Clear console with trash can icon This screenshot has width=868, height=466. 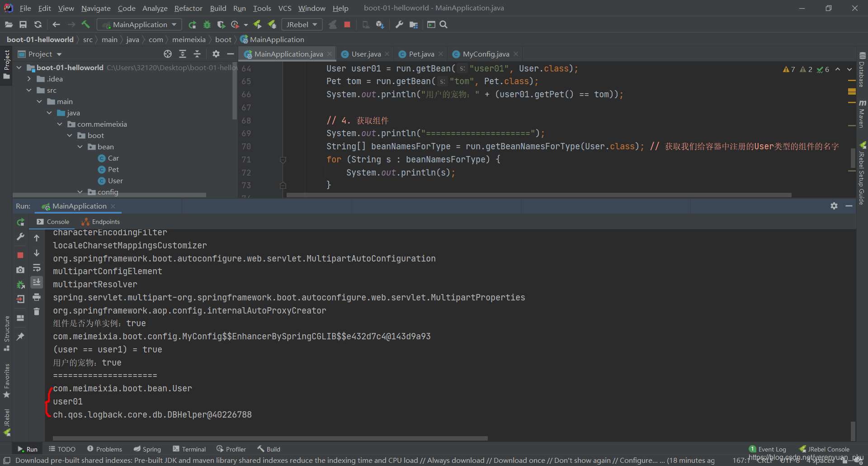click(x=37, y=311)
